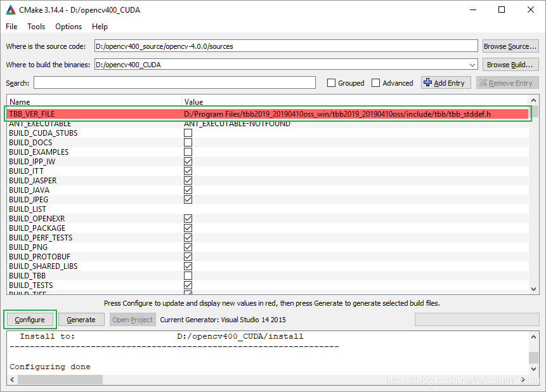Click the CMake logo in title bar
The image size is (546, 392).
coord(11,10)
